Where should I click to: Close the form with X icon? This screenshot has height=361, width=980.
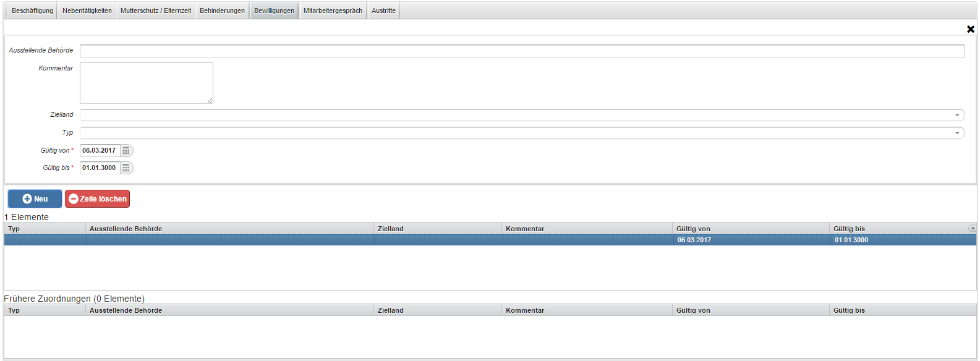[x=970, y=29]
